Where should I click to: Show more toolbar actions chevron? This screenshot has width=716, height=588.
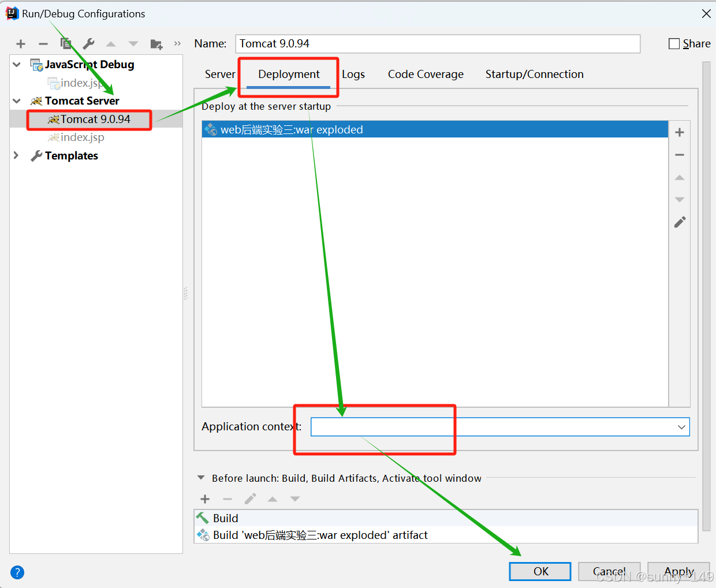(177, 43)
